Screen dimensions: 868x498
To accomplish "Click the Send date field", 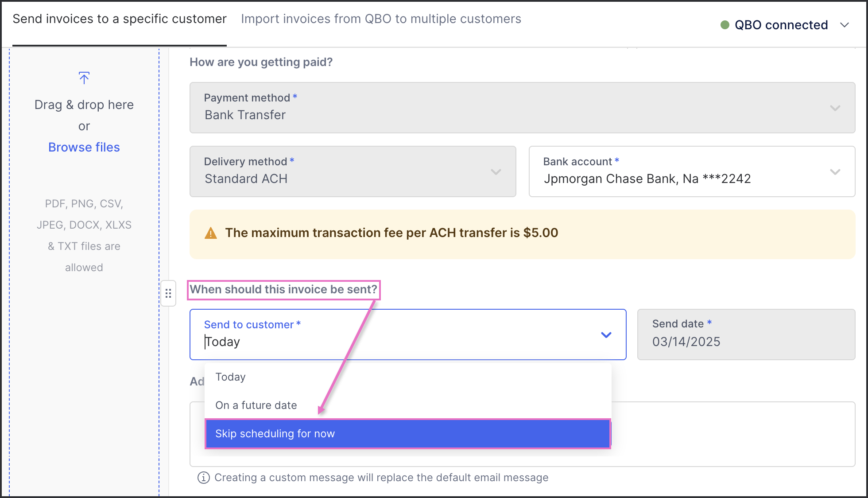I will [746, 335].
